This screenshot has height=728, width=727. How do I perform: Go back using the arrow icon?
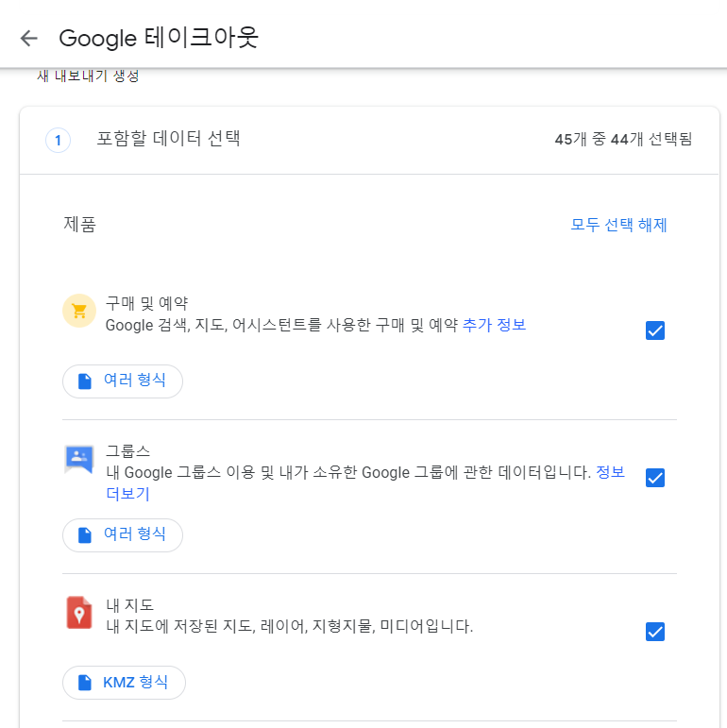pos(28,38)
